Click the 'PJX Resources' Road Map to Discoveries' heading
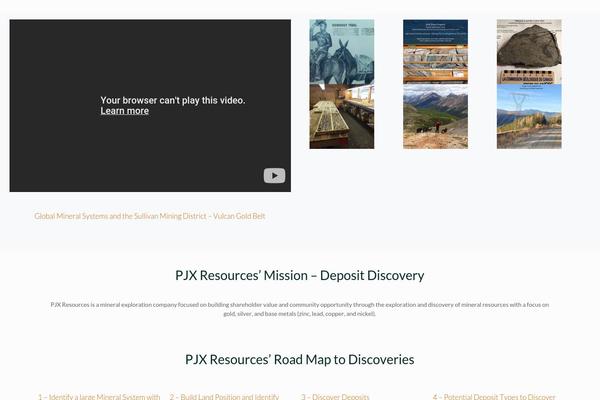 tap(300, 360)
